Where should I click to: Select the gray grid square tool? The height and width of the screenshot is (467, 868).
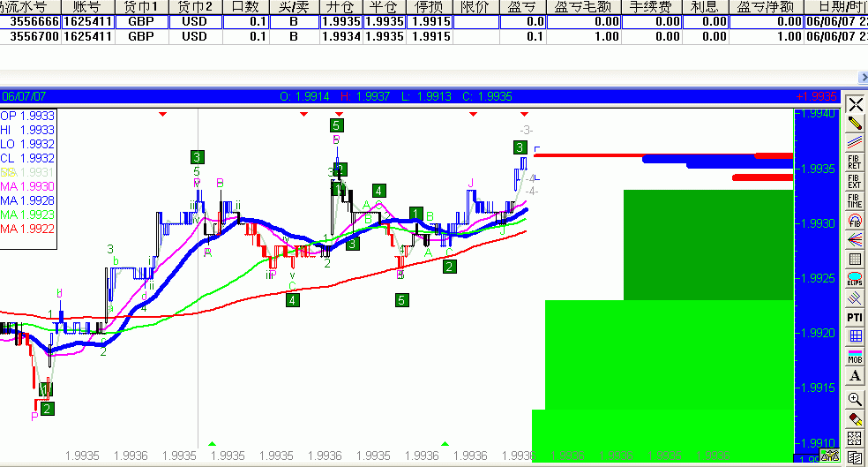(x=856, y=260)
